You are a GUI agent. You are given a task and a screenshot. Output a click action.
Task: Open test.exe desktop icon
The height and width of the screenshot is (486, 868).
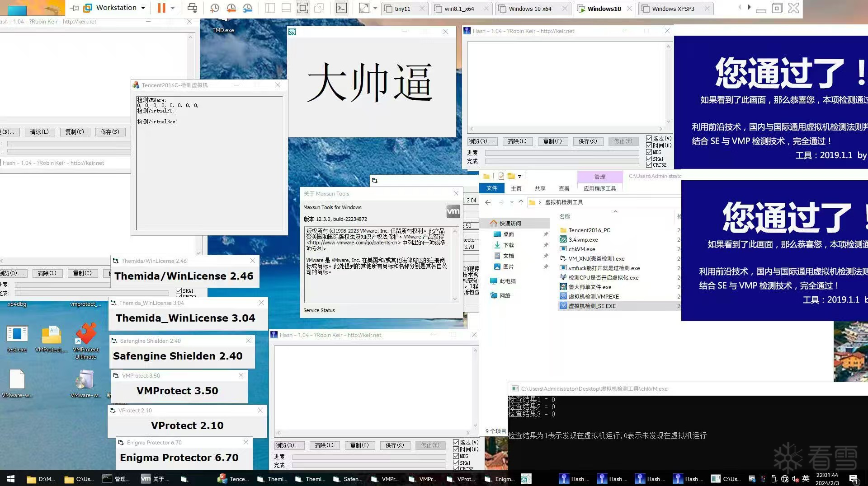pos(17,339)
